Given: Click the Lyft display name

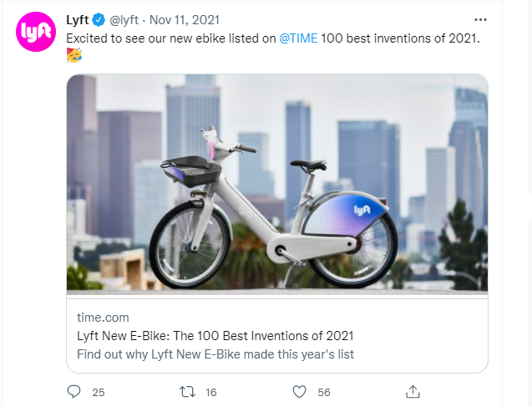Looking at the screenshot, I should [78, 19].
